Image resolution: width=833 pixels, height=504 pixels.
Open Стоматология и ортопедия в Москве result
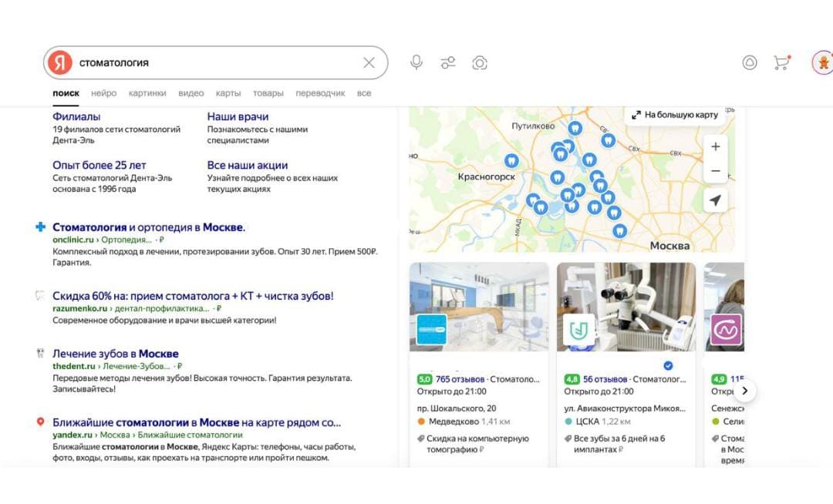(149, 227)
